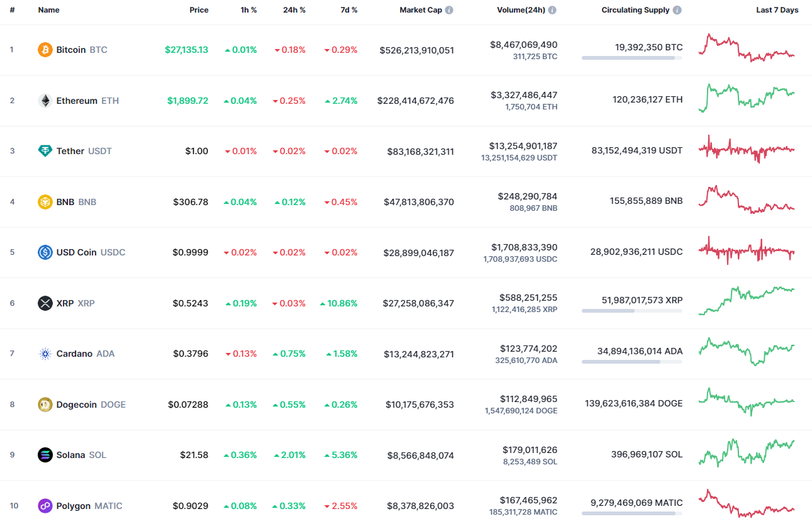Open the Circulating Supply info tooltip
This screenshot has height=526, width=812.
(676, 9)
